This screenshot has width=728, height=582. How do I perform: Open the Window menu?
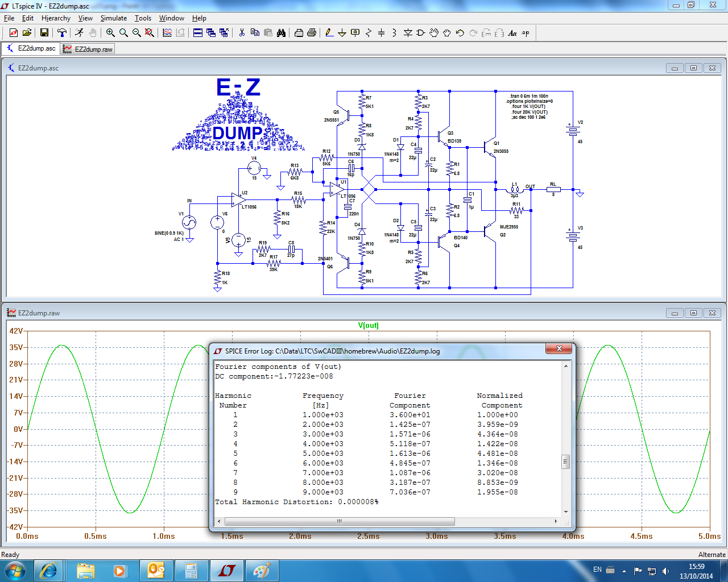(171, 18)
